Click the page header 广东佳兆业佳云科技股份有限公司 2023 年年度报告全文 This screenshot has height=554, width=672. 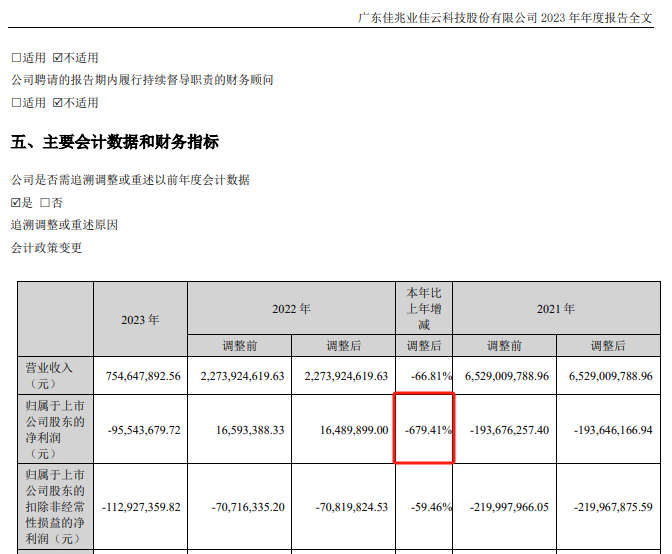click(x=505, y=18)
